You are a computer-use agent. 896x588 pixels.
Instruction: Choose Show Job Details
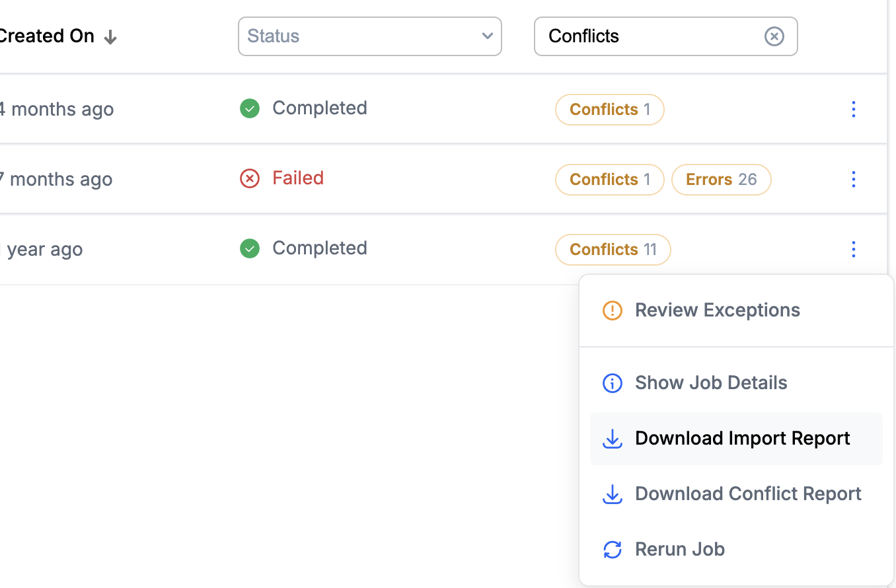(x=736, y=383)
